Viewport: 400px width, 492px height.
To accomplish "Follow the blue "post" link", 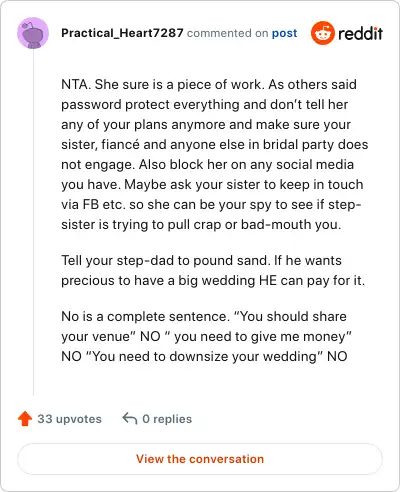I will (284, 33).
